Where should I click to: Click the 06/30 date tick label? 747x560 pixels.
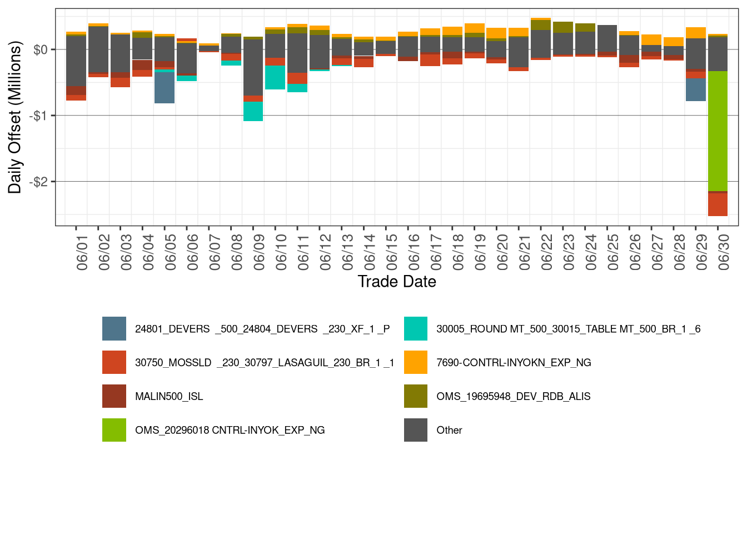[x=724, y=252]
